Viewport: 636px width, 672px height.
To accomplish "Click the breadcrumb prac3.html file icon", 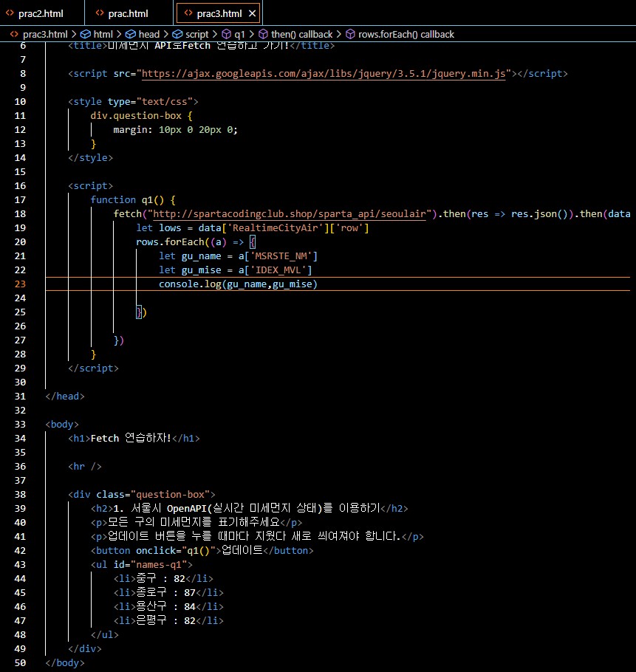I will (x=14, y=34).
